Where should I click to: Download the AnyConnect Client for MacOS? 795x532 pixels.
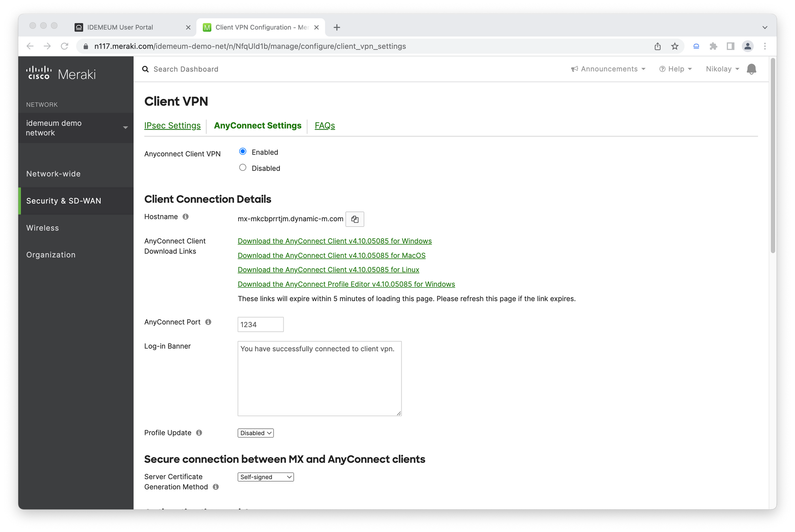[332, 255]
